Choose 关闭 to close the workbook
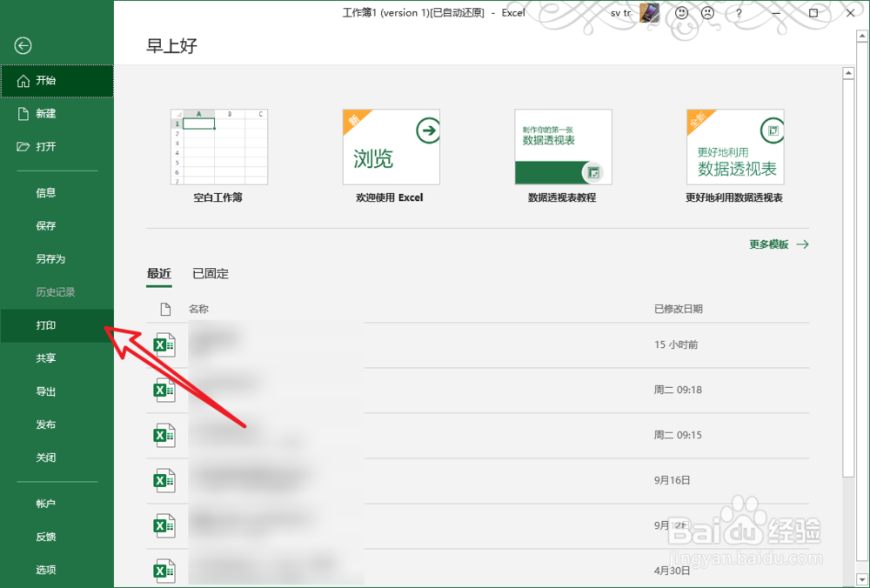The image size is (870, 588). [x=57, y=458]
